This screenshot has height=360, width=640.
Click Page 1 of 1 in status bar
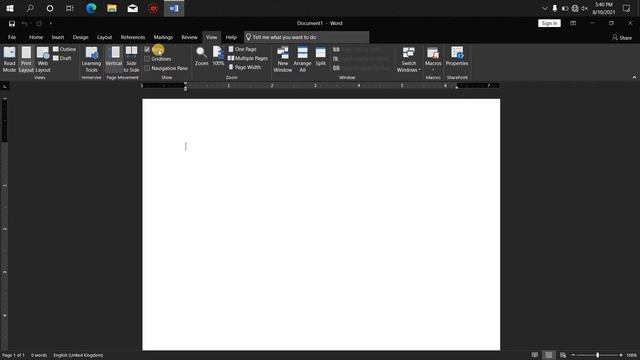[13, 356]
